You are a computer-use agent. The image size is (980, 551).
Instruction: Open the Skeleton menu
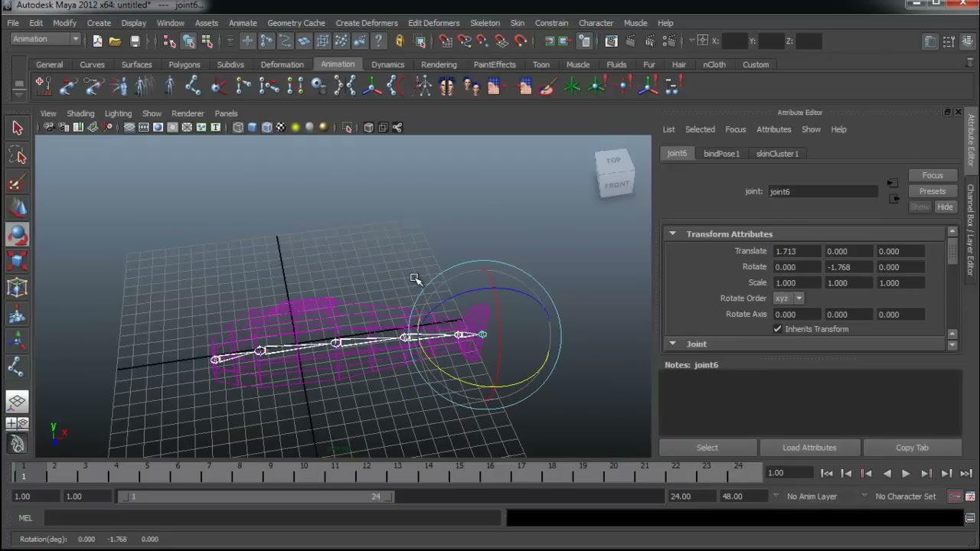point(485,23)
